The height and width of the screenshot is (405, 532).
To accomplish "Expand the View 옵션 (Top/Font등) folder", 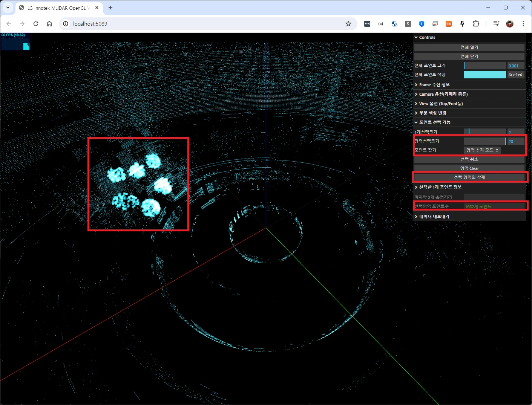I will click(x=469, y=104).
